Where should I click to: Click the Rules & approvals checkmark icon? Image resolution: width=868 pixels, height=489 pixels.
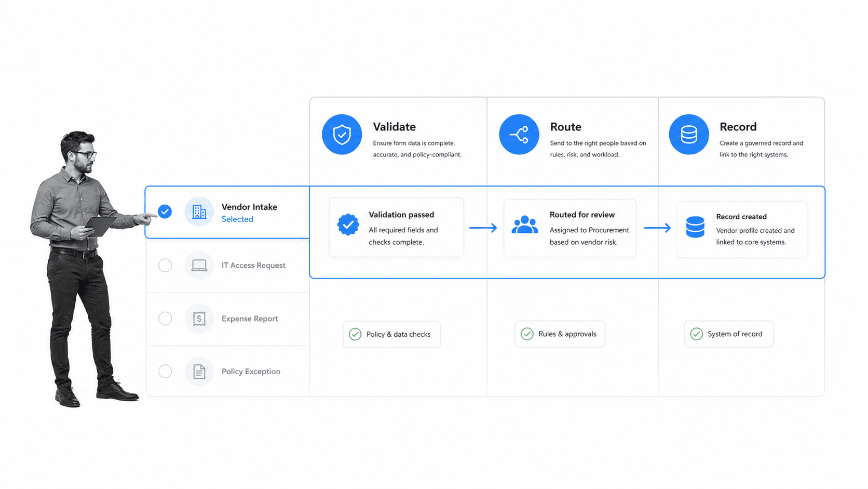[x=527, y=334]
